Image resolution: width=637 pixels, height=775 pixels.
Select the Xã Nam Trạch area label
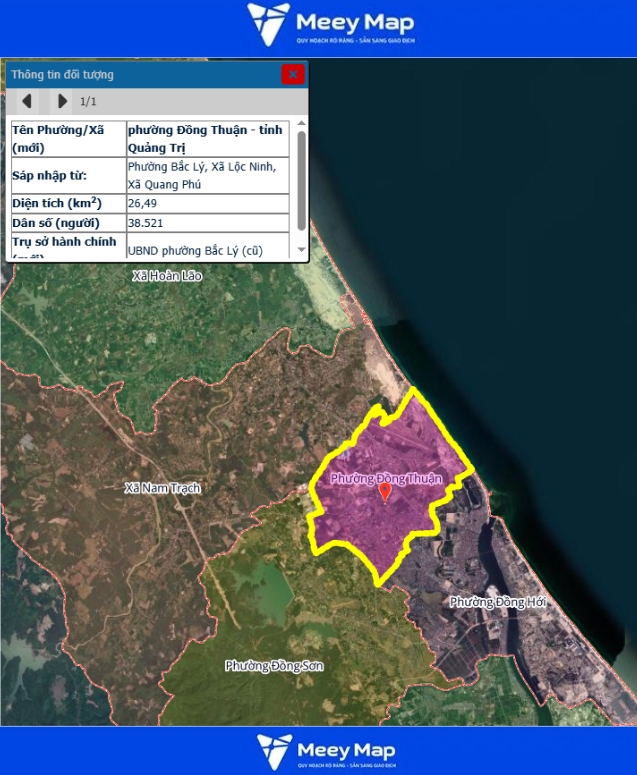(163, 488)
